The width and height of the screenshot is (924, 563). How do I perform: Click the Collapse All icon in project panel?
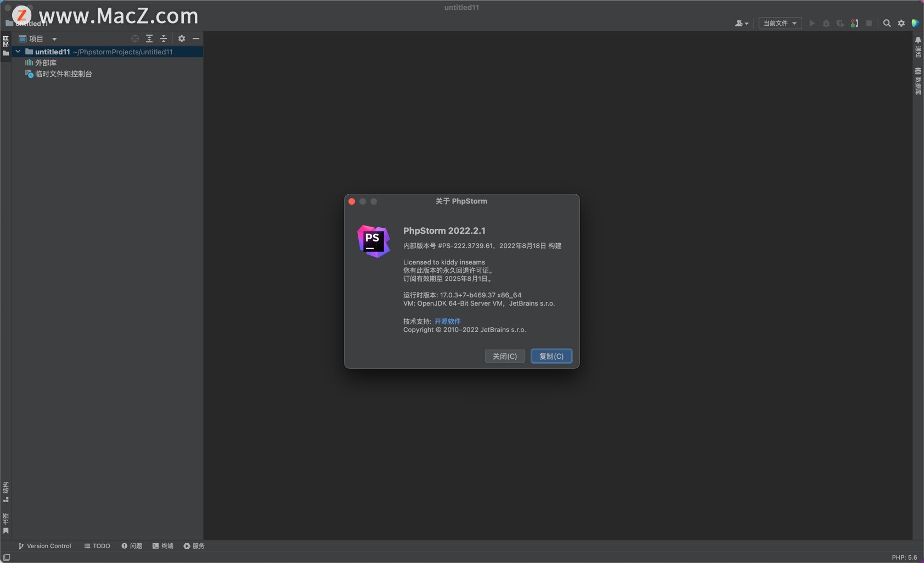pos(164,39)
